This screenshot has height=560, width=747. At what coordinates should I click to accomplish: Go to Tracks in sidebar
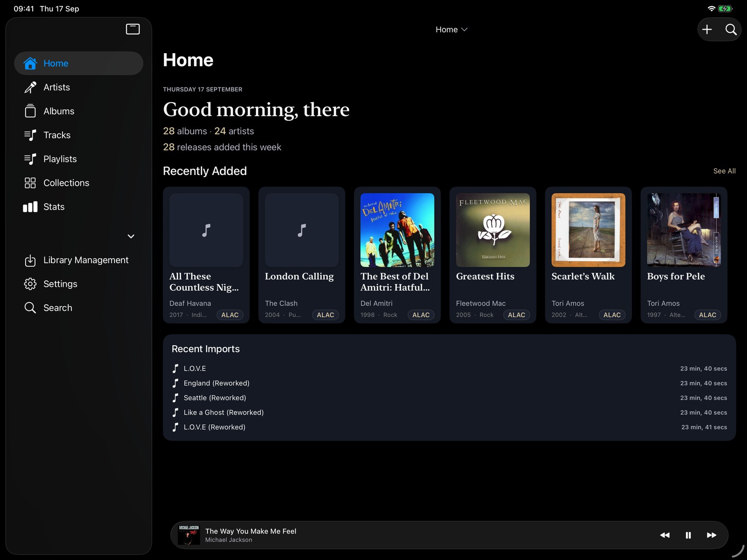(78, 135)
